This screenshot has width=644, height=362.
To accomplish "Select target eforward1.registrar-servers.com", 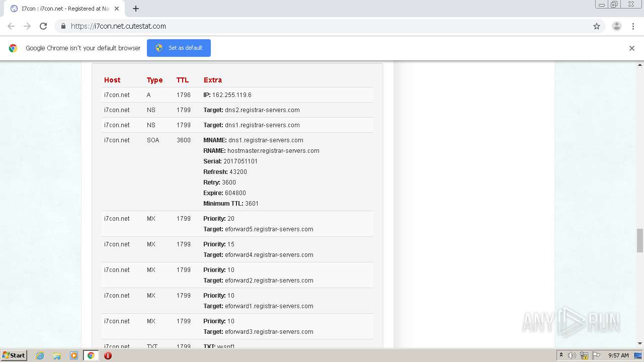I will [269, 306].
